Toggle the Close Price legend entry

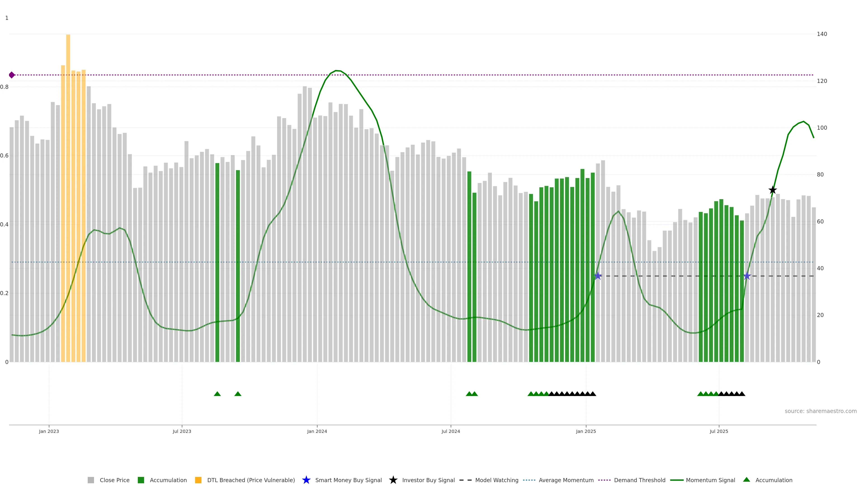[114, 480]
